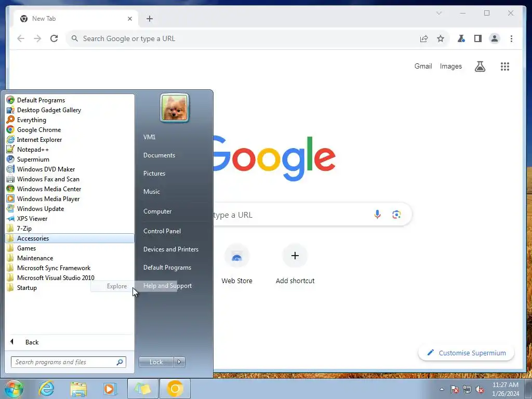Click the Add shortcut tile
Screen dimensions: 532x399
pyautogui.click(x=295, y=264)
